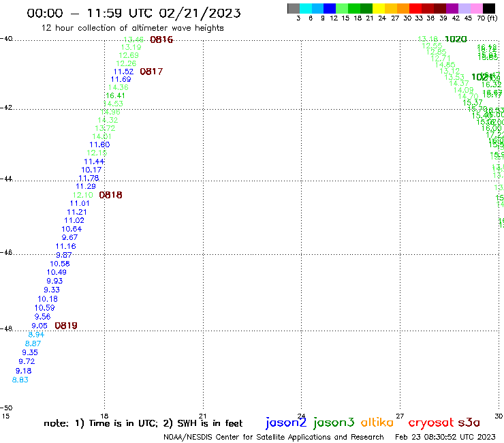Click wave height value 9.05

click(40, 326)
